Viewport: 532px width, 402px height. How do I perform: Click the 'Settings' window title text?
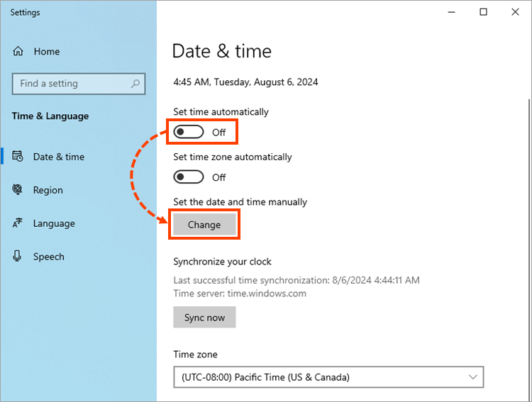pos(25,13)
